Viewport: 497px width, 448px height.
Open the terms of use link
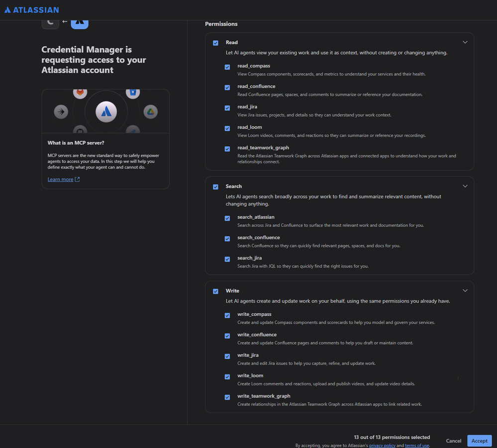pos(417,446)
